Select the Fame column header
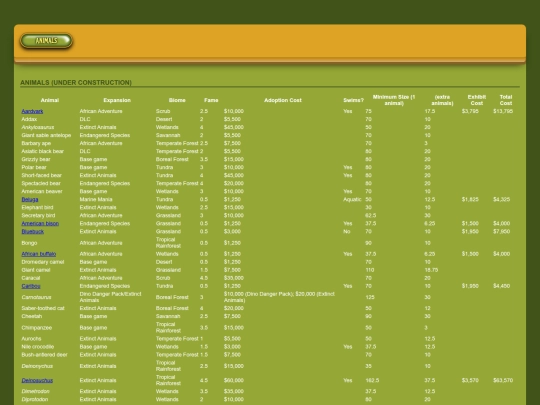Screen dimensions: 540x405 211,100
